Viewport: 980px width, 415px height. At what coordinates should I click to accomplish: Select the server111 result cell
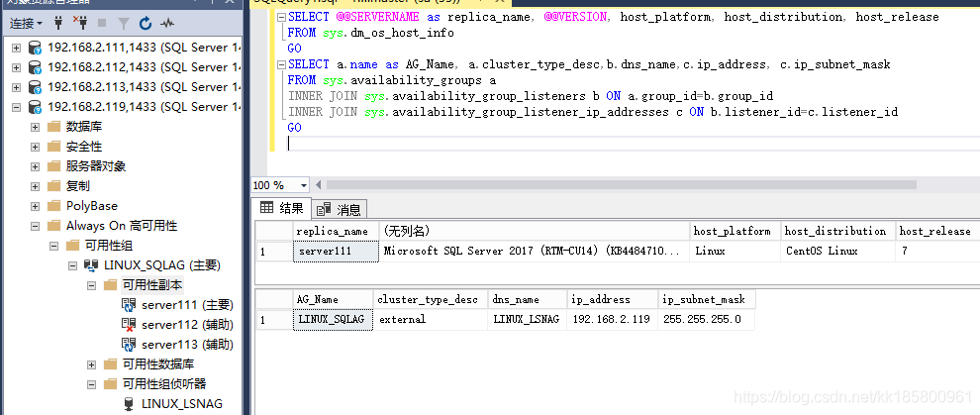pyautogui.click(x=336, y=252)
